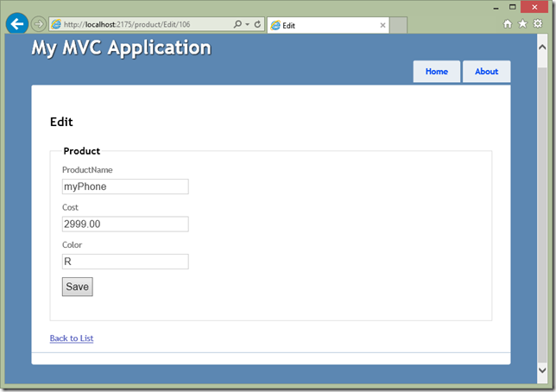
Task: Maximize the browser window
Action: 512,7
